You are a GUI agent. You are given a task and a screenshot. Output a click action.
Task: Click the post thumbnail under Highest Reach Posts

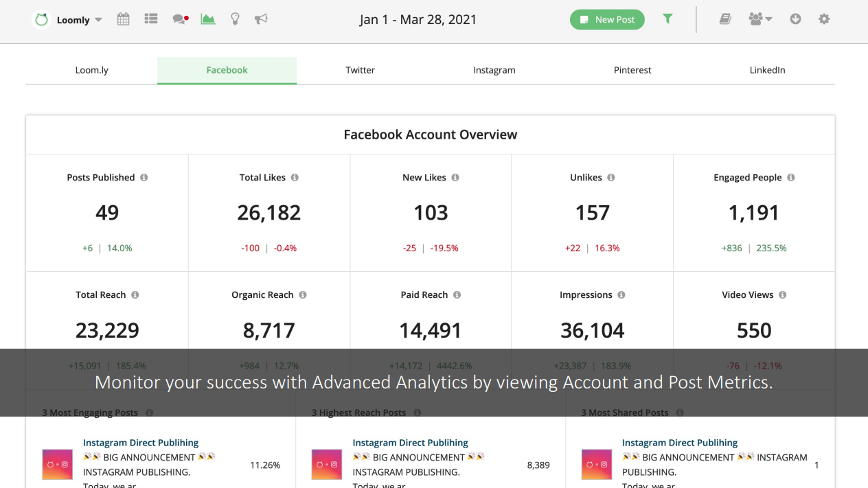326,465
